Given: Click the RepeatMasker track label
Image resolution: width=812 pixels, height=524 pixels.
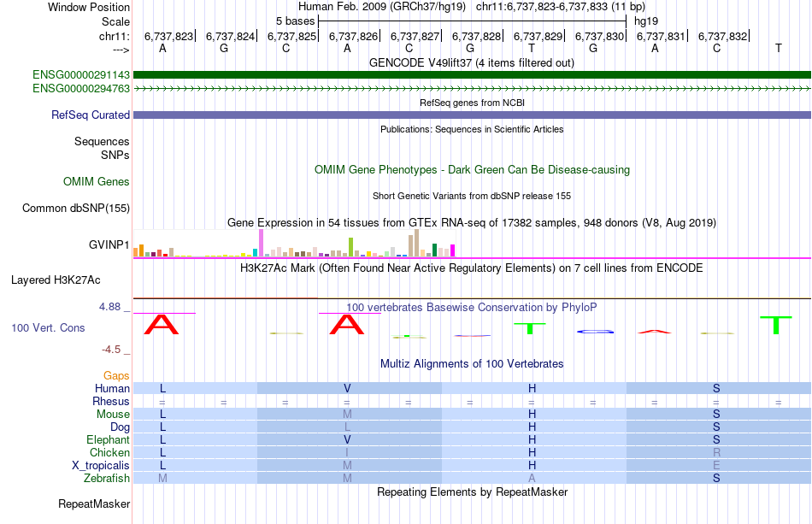Looking at the screenshot, I should pos(94,503).
